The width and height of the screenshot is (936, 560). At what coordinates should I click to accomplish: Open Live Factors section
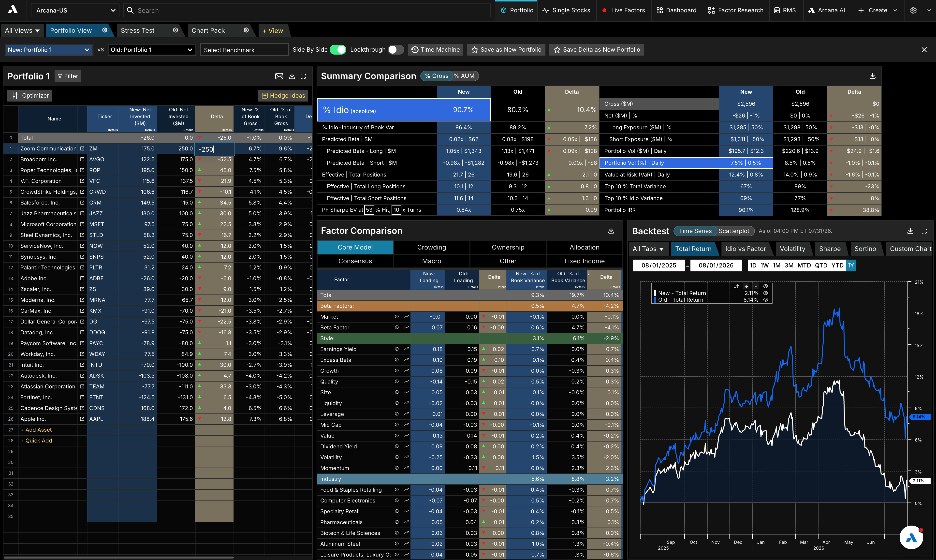[623, 10]
